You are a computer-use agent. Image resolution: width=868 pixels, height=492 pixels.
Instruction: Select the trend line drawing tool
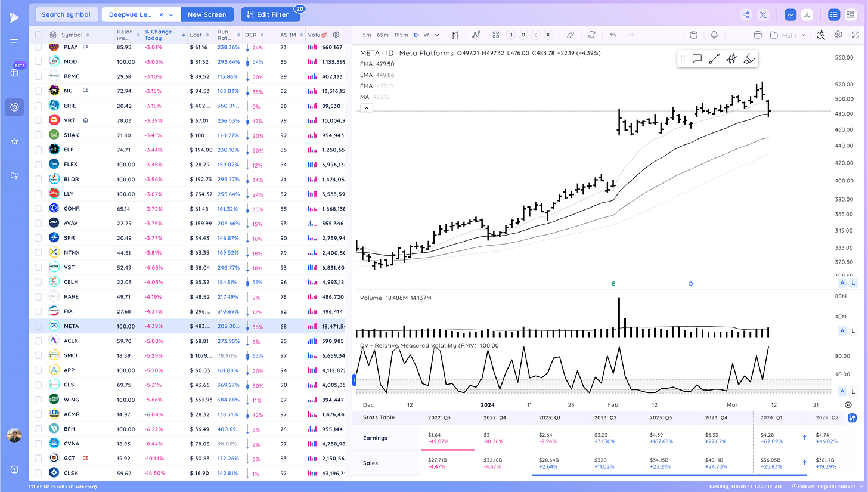coord(714,58)
